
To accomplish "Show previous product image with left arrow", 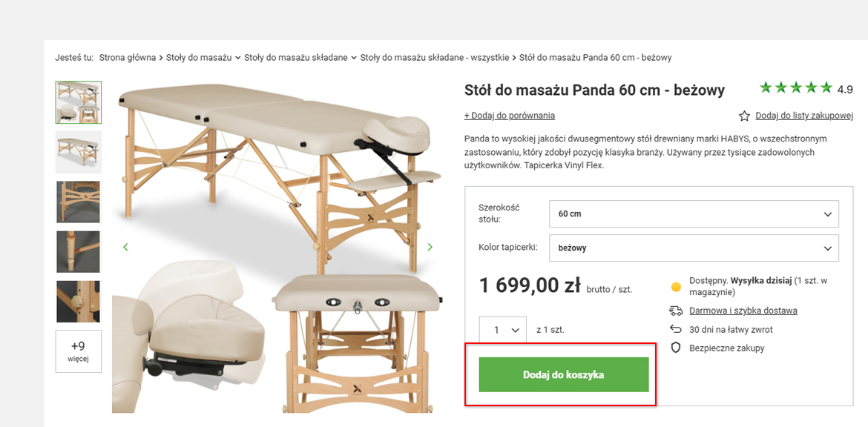I will 125,248.
